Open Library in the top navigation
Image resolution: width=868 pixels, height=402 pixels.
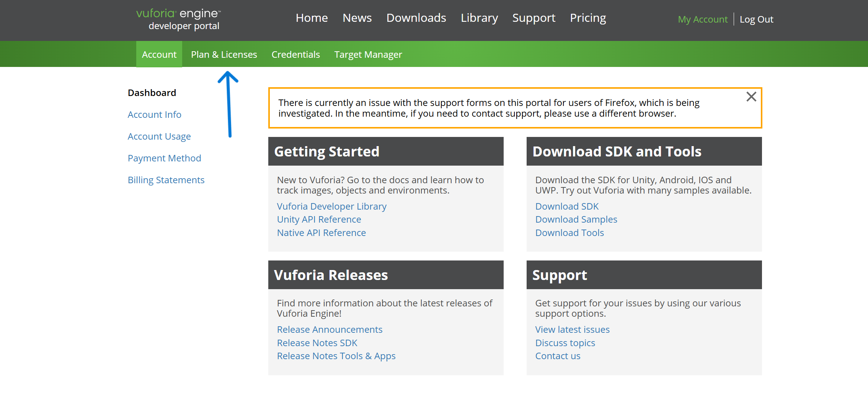[x=479, y=18]
